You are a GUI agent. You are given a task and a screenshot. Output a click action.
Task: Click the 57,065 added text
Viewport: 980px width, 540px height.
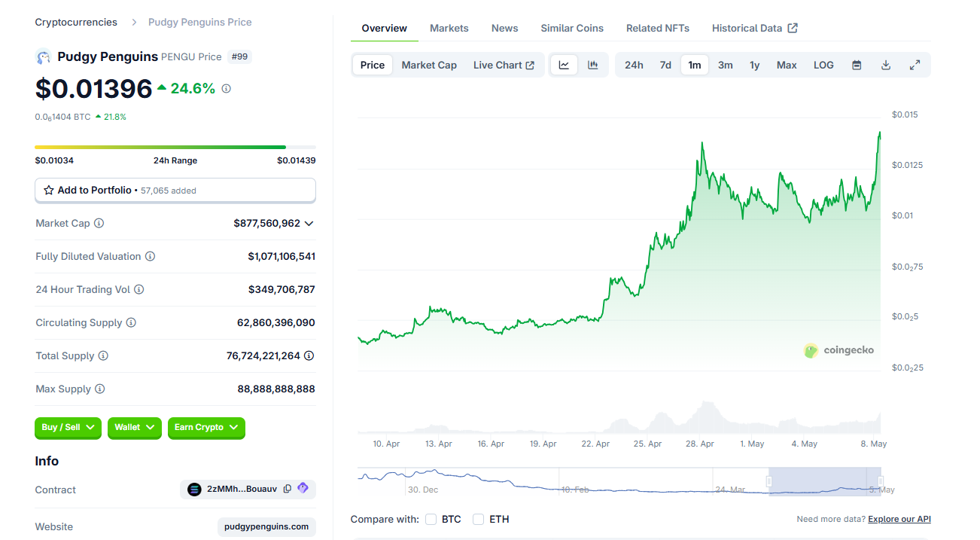click(169, 191)
